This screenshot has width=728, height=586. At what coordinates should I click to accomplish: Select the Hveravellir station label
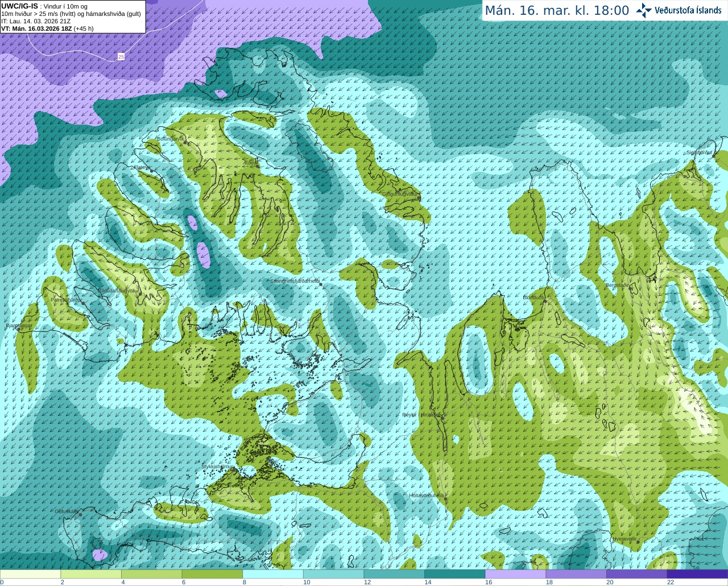click(624, 538)
